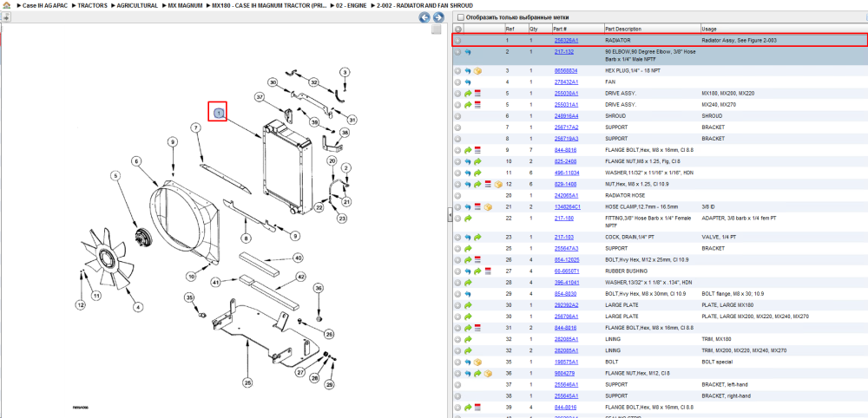
Task: Open the AGRICULTURAL breadcrumb
Action: pos(137,5)
